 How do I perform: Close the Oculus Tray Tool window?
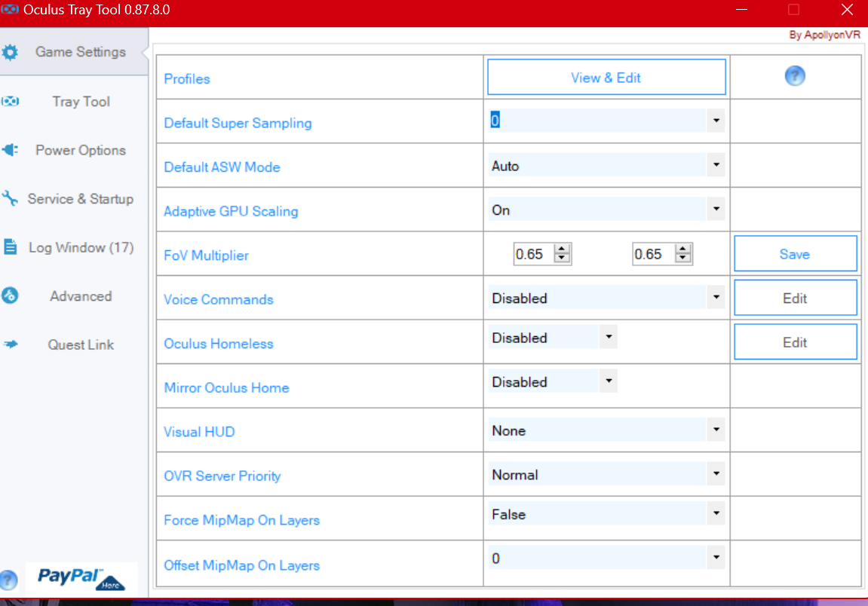pos(847,9)
